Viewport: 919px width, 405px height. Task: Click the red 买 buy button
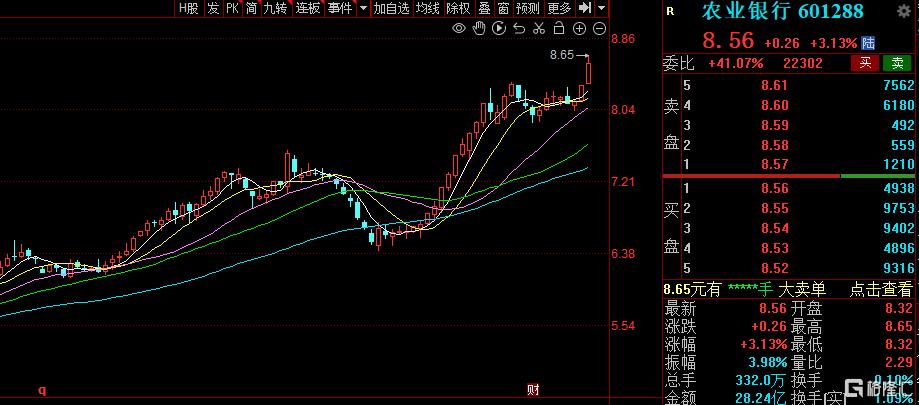[862, 63]
